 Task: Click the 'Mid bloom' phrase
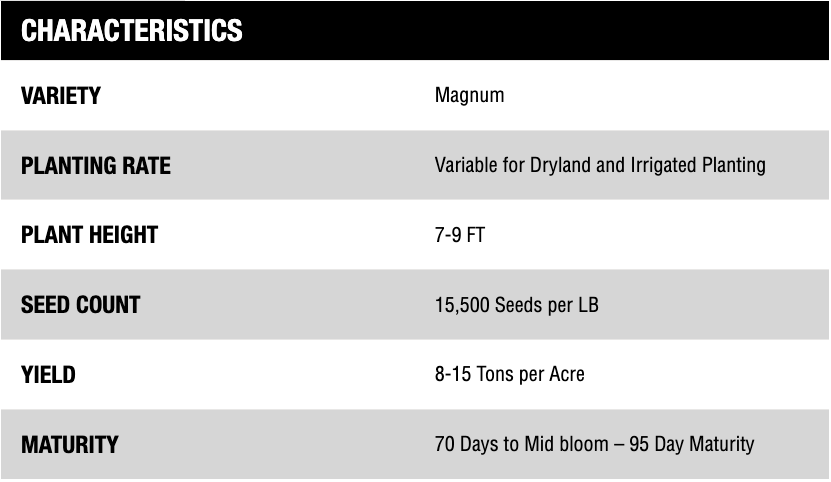point(565,444)
